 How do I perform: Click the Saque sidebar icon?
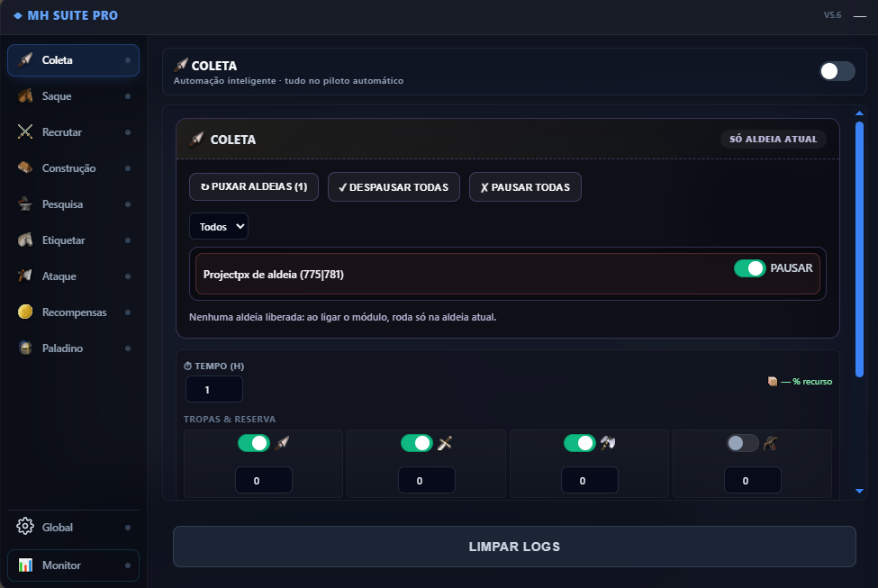[25, 96]
